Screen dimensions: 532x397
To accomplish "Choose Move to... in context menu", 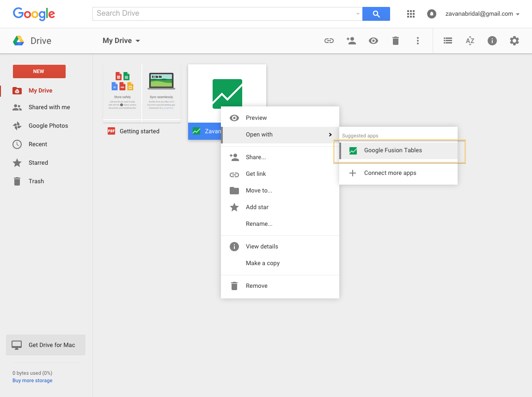I will click(280, 191).
